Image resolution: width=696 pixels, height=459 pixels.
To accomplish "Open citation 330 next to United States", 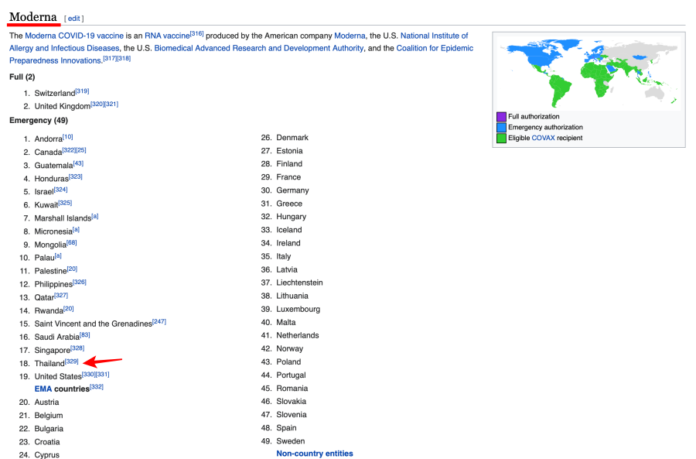I will tap(89, 374).
